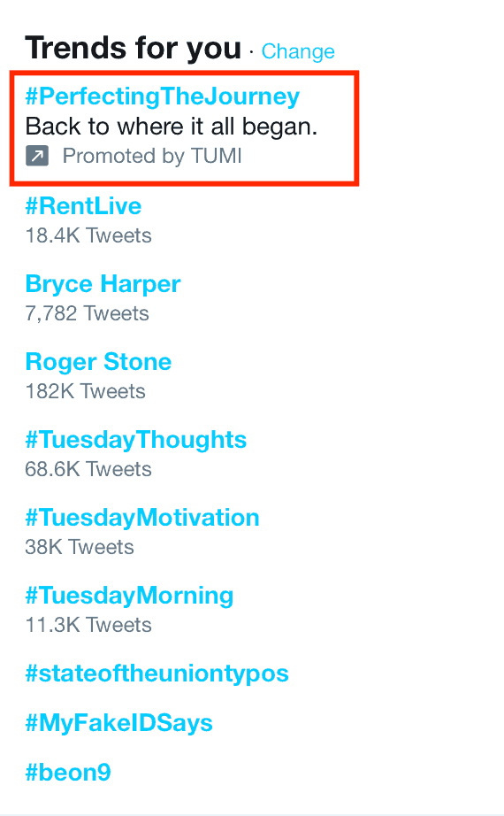Screen dimensions: 504x816
Task: Open the Change trends link
Action: pos(298,51)
